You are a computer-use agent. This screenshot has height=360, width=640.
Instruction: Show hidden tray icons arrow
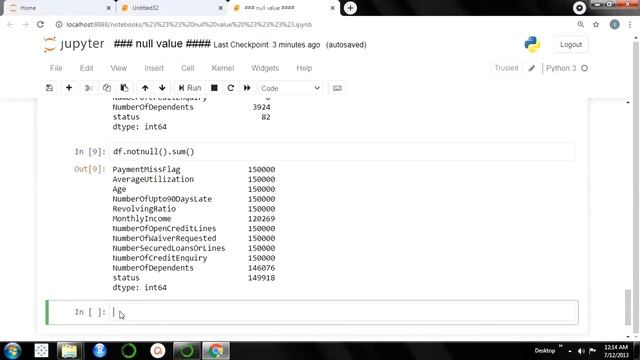(x=570, y=351)
